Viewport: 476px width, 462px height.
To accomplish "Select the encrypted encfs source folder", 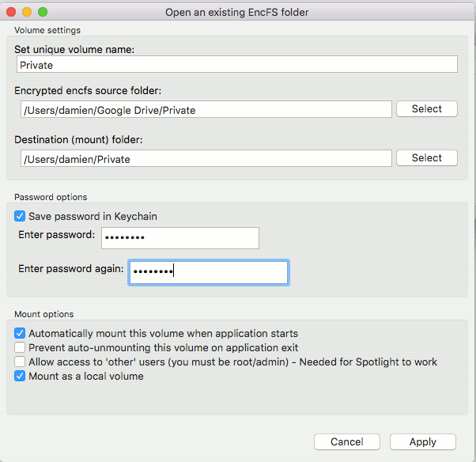I will point(426,108).
